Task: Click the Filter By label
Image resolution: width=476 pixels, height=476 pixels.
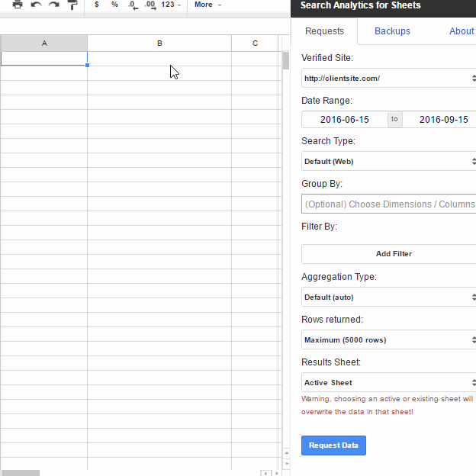Action: (319, 227)
